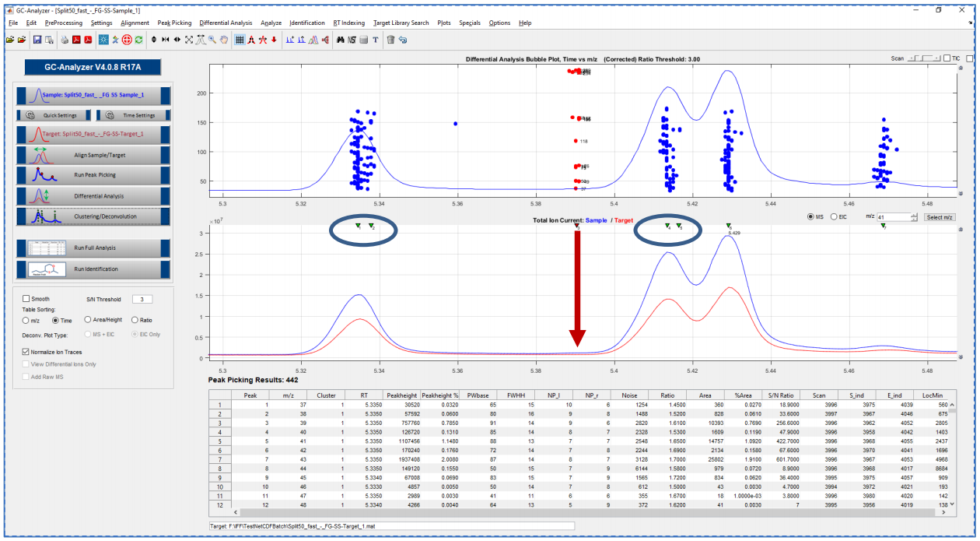Click the bold T text toolbar icon
980x541 pixels.
(376, 39)
